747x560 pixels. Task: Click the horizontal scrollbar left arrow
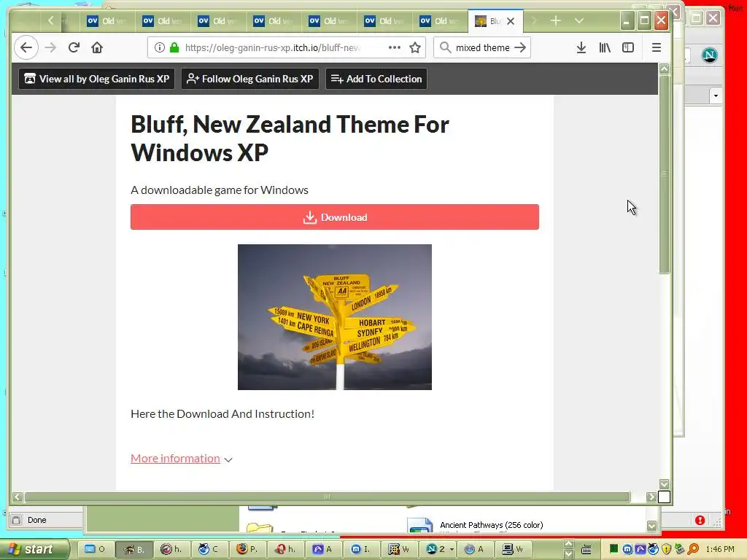[x=18, y=497]
